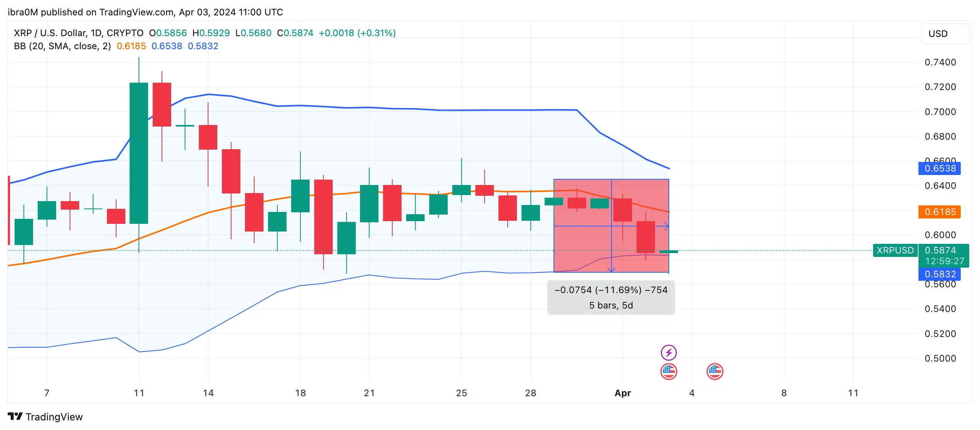
Task: Click the measurement tooltip showing −11.69%
Action: tap(611, 298)
